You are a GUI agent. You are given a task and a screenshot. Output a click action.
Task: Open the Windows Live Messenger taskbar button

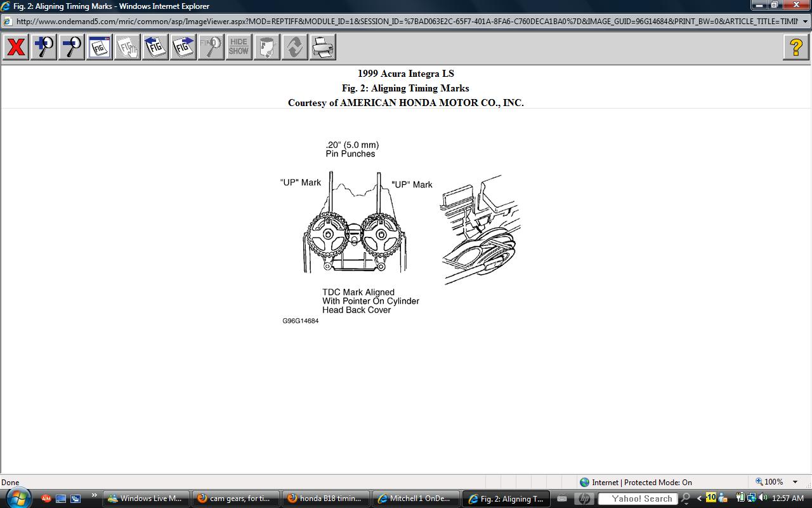[x=146, y=498]
